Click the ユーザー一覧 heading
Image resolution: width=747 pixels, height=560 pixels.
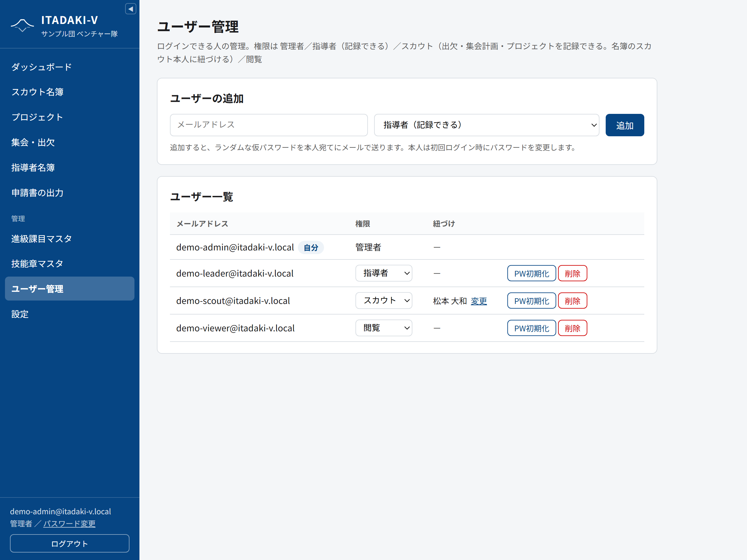point(202,196)
